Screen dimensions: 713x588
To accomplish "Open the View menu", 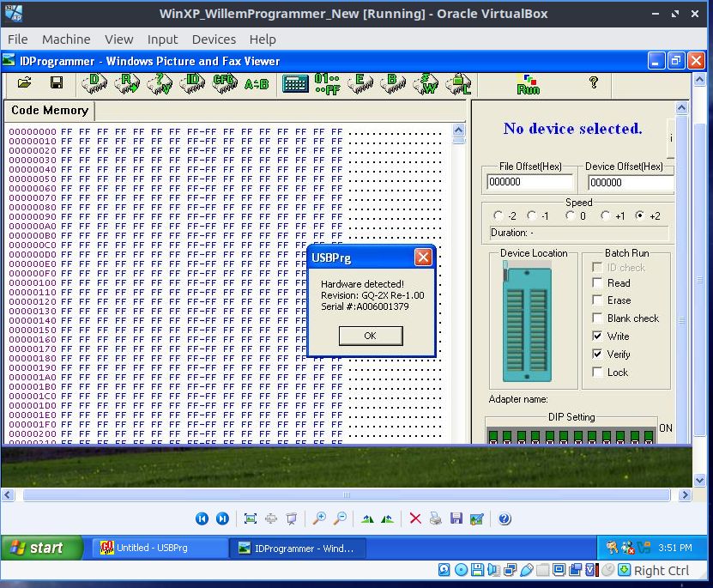I will 119,39.
